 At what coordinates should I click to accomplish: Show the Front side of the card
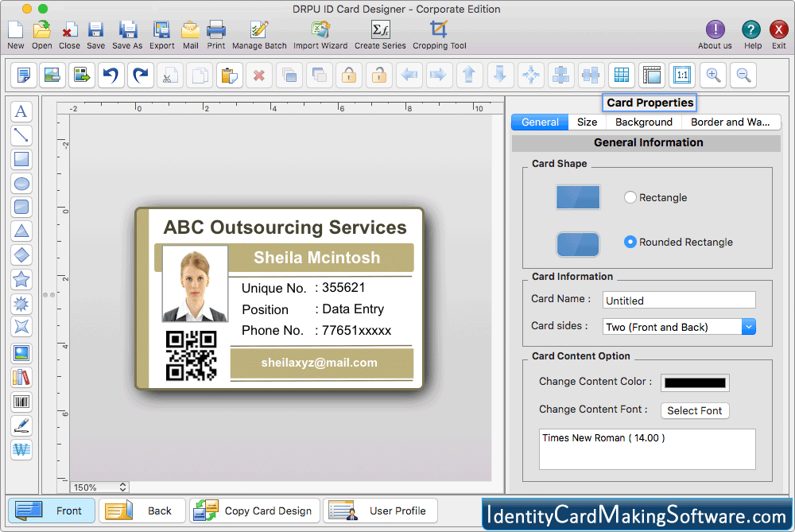click(x=52, y=511)
